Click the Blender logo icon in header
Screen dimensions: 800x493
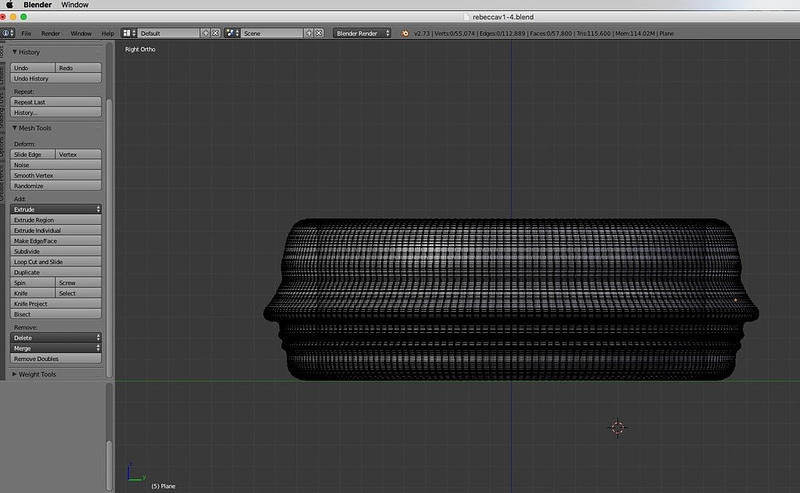pyautogui.click(x=405, y=33)
